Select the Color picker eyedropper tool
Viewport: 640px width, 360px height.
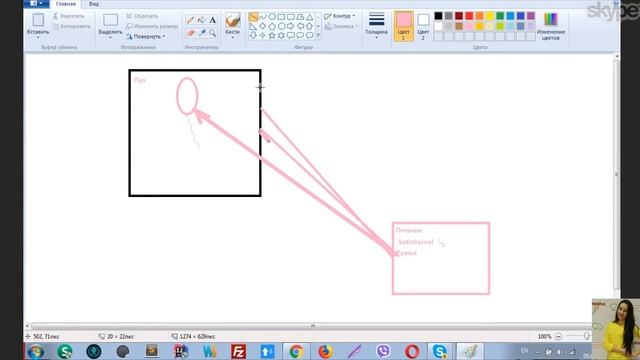tap(202, 32)
